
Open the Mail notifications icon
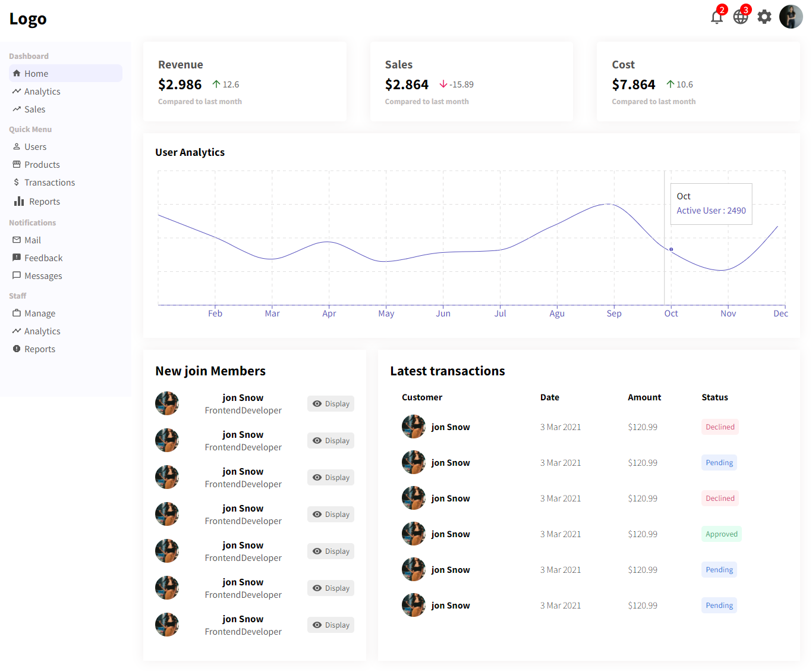(17, 240)
